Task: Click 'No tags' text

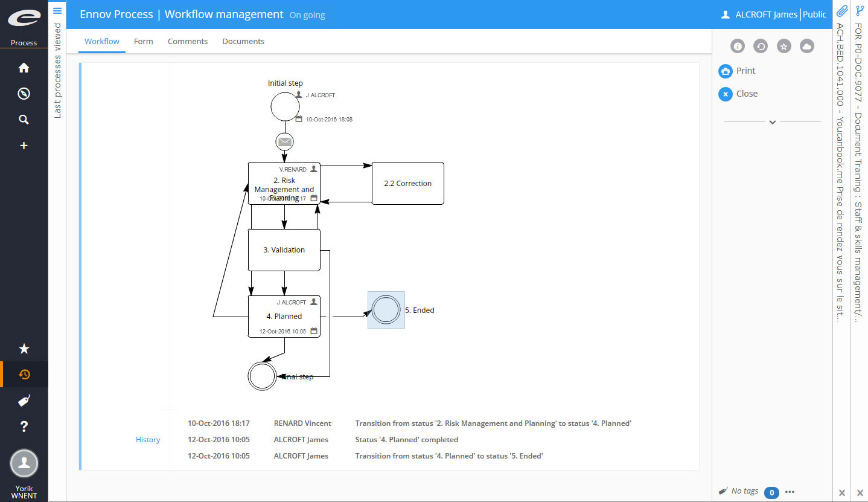Action: click(x=744, y=491)
